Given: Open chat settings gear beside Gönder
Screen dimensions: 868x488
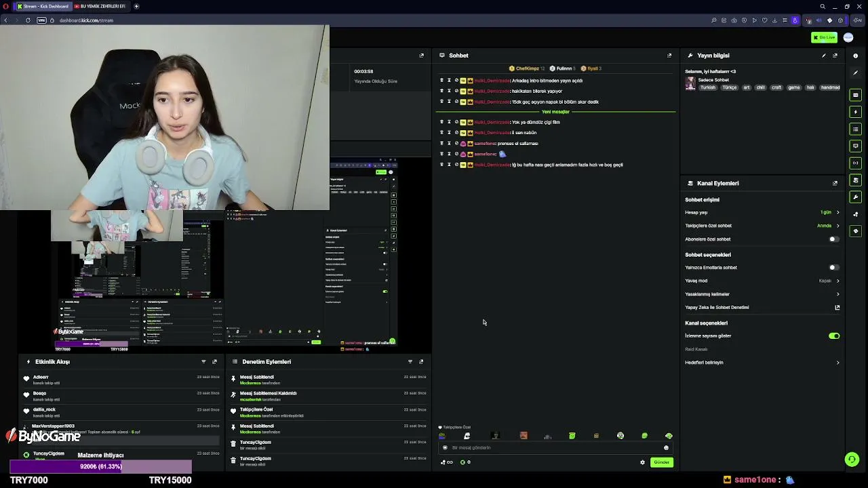Looking at the screenshot, I should pyautogui.click(x=642, y=462).
